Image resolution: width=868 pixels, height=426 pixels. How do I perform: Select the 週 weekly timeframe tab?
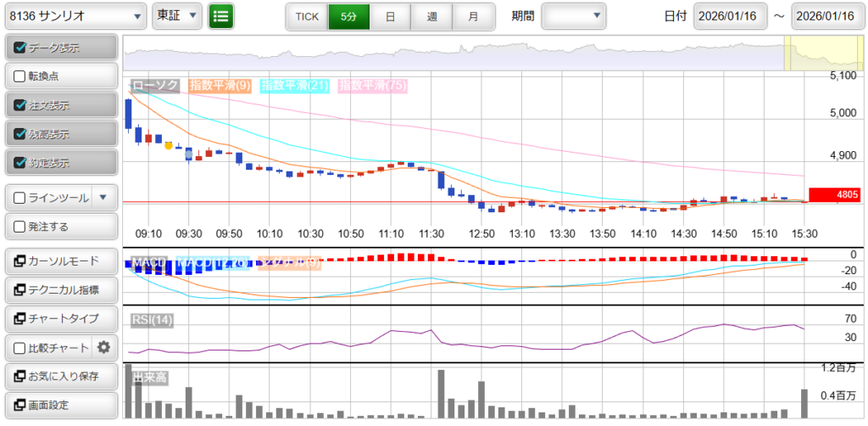click(x=431, y=16)
